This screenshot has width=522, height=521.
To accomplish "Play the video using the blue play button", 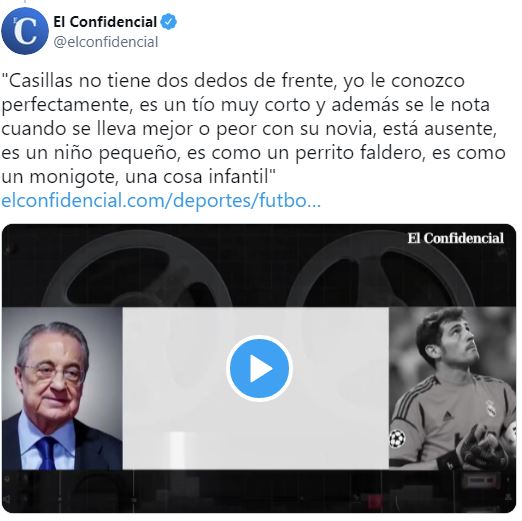I will pos(259,368).
